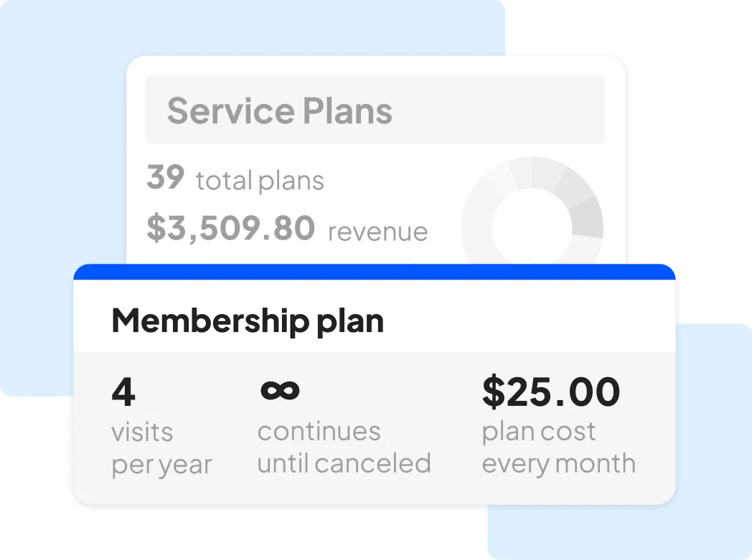752x560 pixels.
Task: Click the $25.00 plan cost value
Action: point(551,391)
